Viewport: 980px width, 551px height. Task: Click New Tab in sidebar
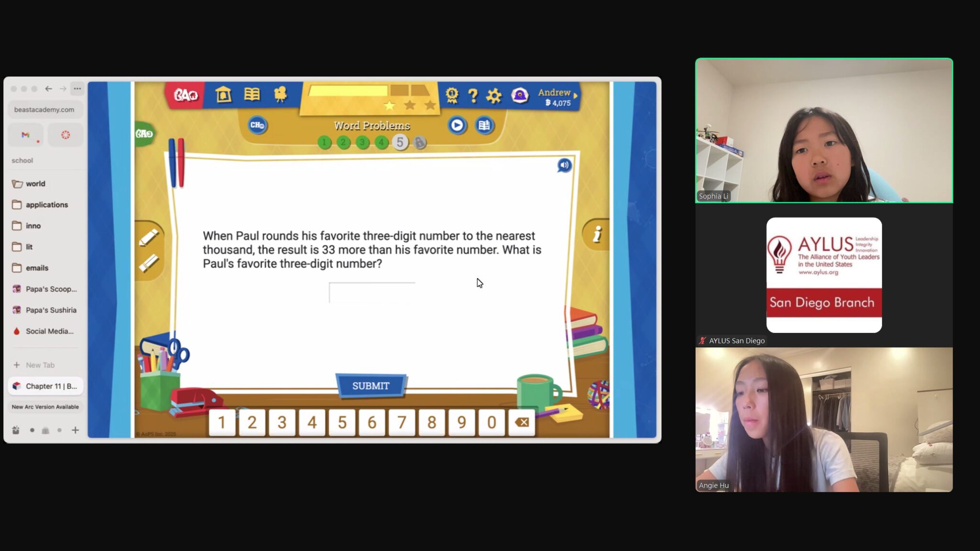pyautogui.click(x=45, y=365)
